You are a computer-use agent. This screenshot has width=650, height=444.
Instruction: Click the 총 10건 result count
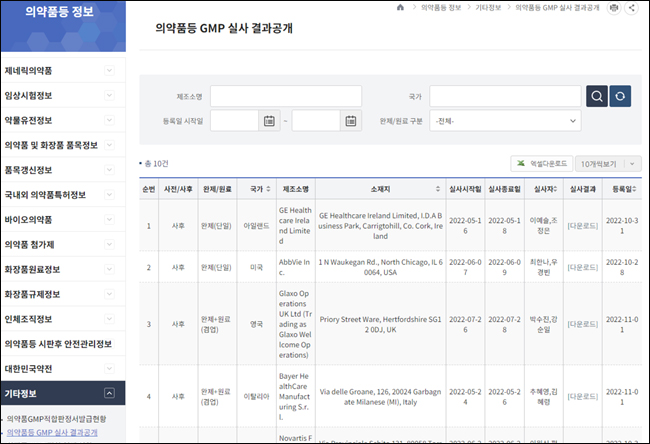tap(156, 164)
